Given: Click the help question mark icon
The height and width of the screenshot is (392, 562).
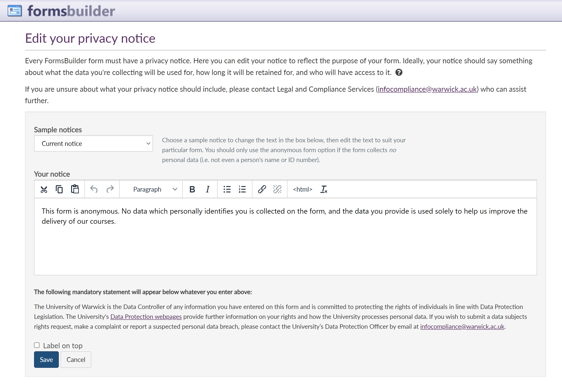Looking at the screenshot, I should coord(399,73).
